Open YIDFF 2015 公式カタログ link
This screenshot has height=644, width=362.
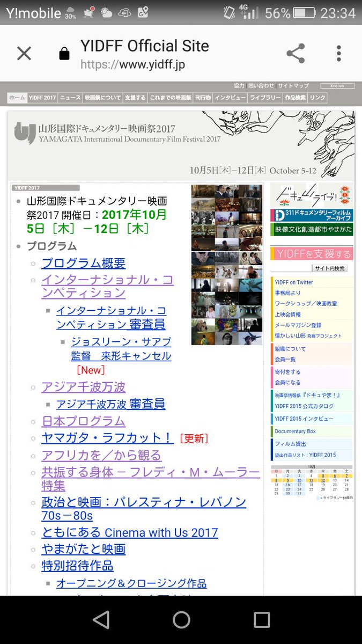pos(304,406)
